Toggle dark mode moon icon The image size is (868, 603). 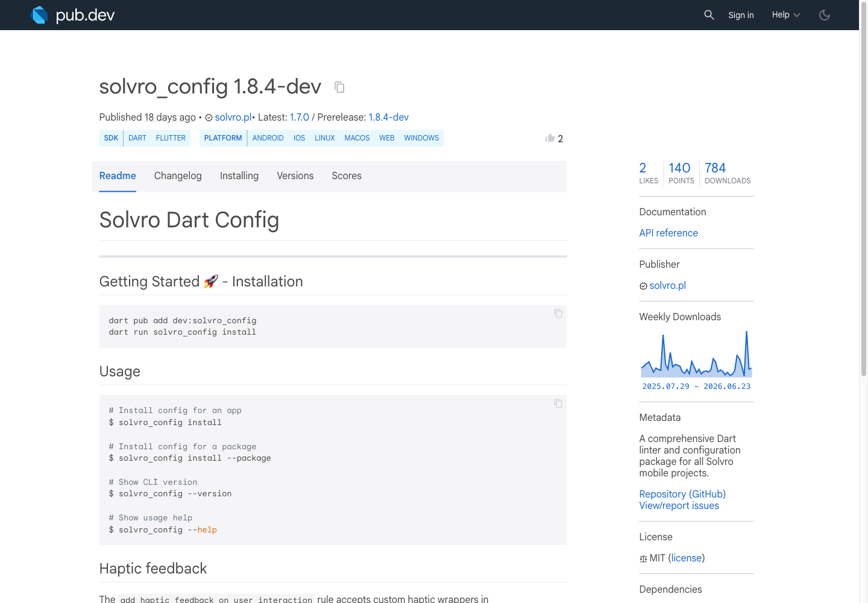(825, 15)
